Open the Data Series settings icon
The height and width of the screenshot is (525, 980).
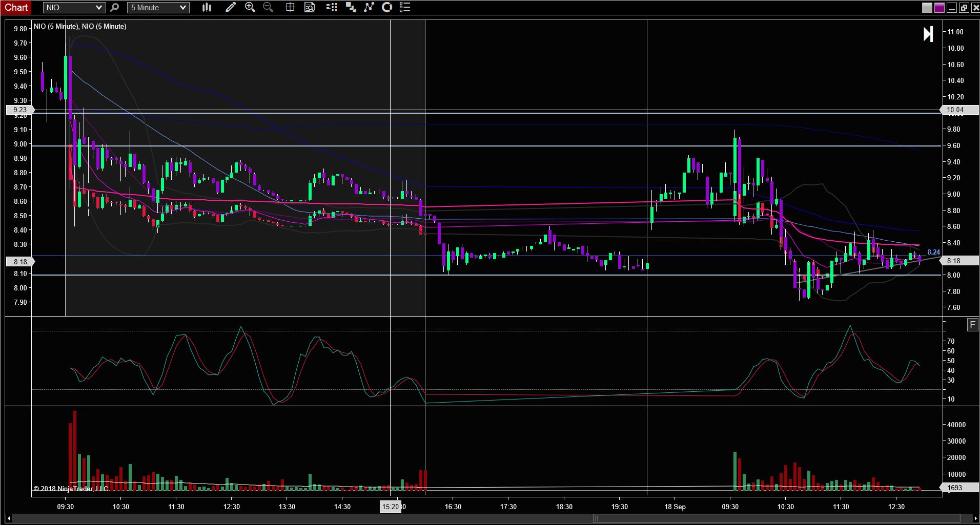[351, 8]
